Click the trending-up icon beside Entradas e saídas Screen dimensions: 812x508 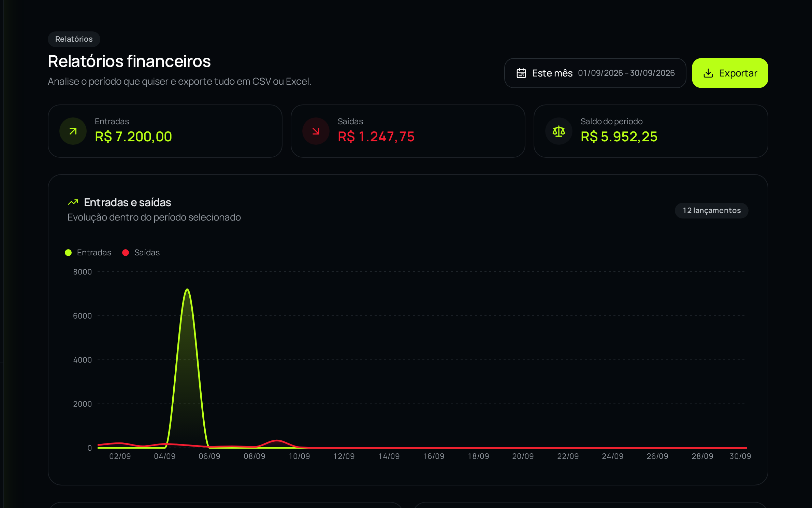tap(73, 202)
